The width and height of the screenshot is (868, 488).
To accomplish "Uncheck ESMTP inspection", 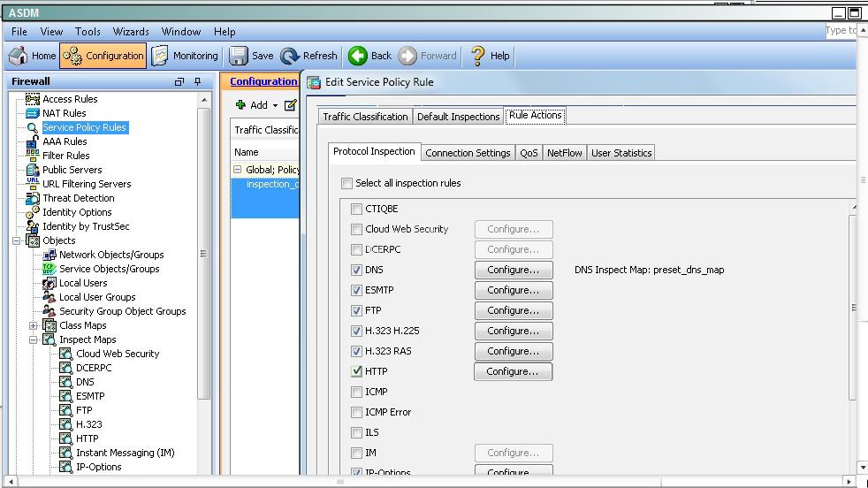I will tap(356, 290).
